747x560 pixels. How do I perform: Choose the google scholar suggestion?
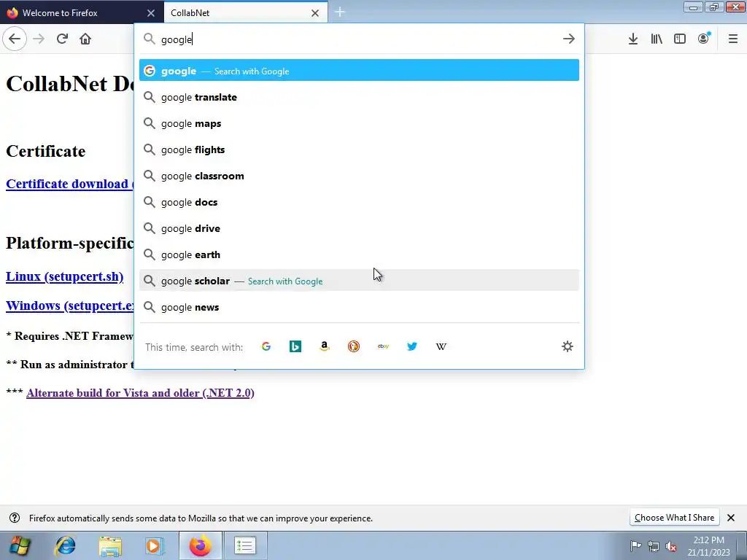[359, 281]
